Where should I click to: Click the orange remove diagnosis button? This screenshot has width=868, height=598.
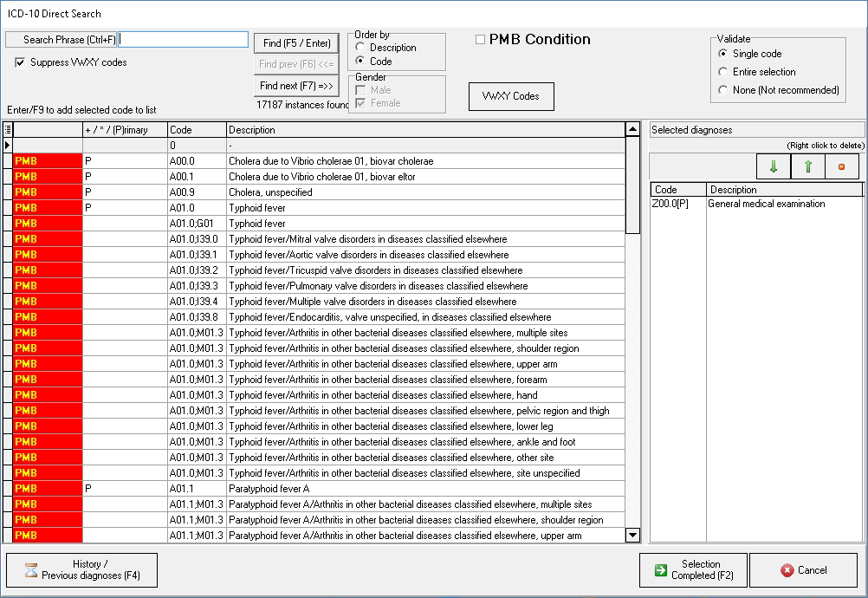click(x=841, y=166)
